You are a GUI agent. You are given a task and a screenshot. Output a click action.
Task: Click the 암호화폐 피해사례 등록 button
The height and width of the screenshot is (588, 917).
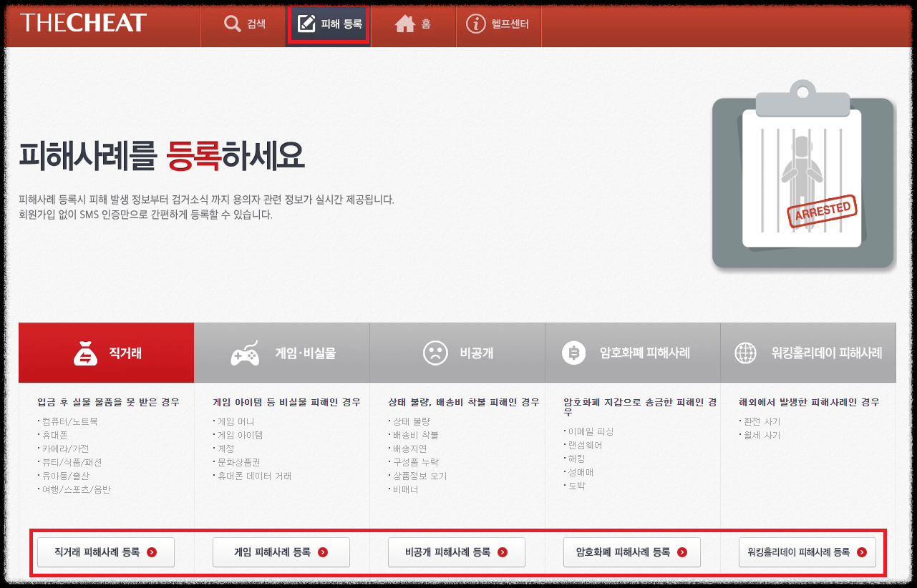tap(631, 552)
